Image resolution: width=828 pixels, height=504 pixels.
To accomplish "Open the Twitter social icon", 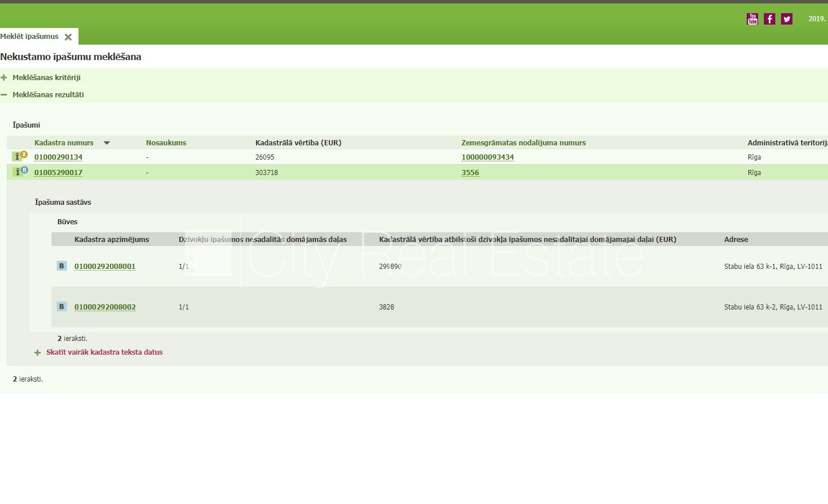I will pos(787,19).
